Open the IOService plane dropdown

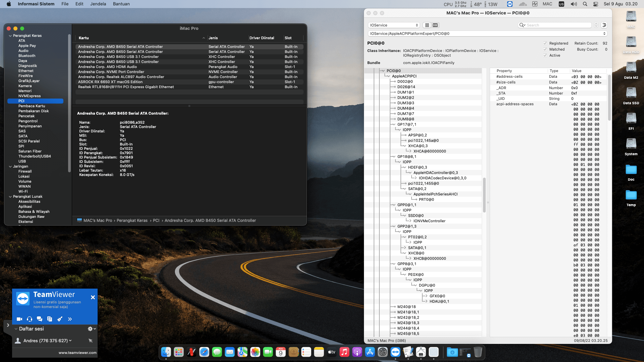pos(394,25)
